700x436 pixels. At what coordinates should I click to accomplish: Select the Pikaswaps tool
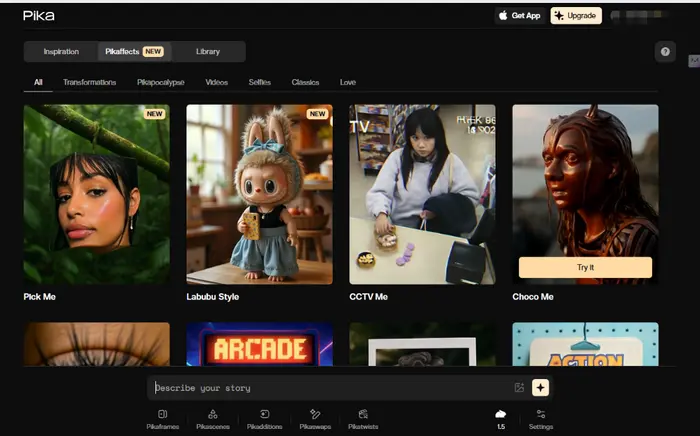tap(315, 418)
